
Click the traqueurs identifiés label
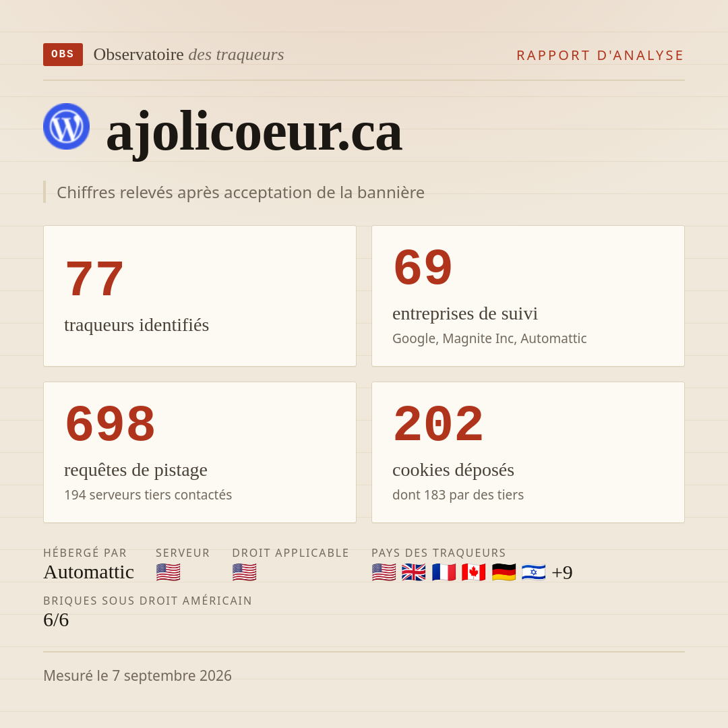point(136,325)
